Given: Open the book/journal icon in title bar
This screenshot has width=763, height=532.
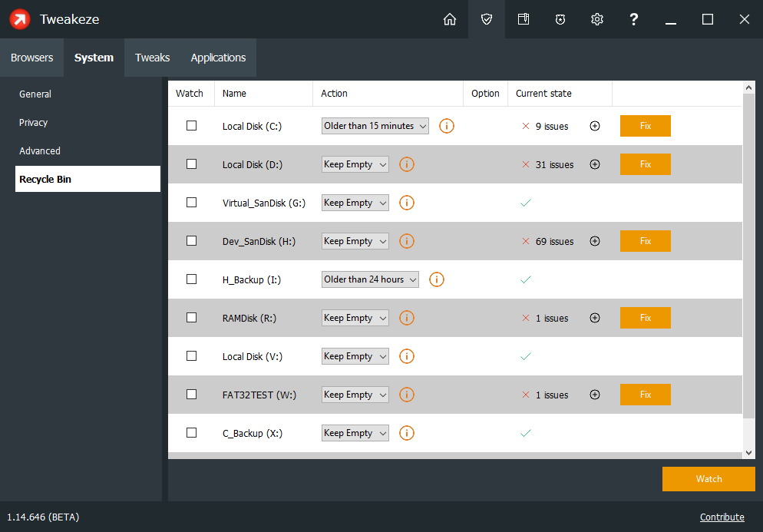Looking at the screenshot, I should point(523,19).
